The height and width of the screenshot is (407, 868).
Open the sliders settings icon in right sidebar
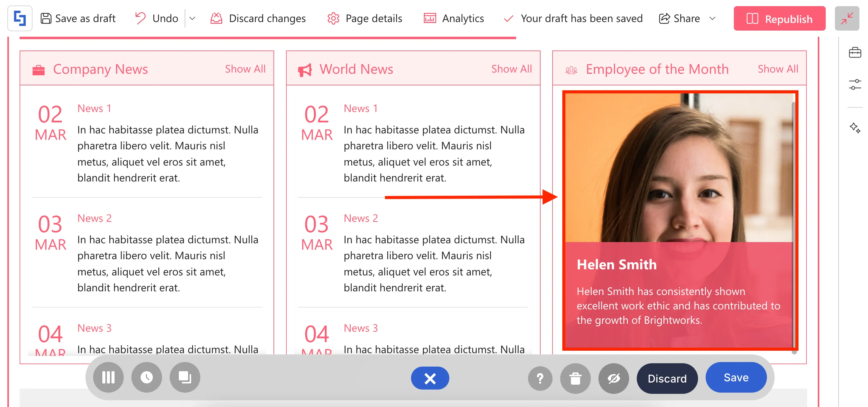pyautogui.click(x=855, y=84)
